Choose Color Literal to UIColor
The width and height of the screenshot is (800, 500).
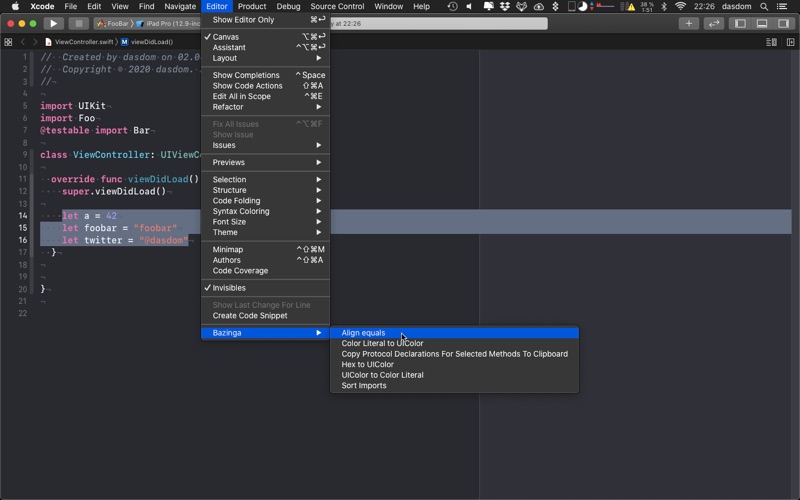click(x=454, y=343)
